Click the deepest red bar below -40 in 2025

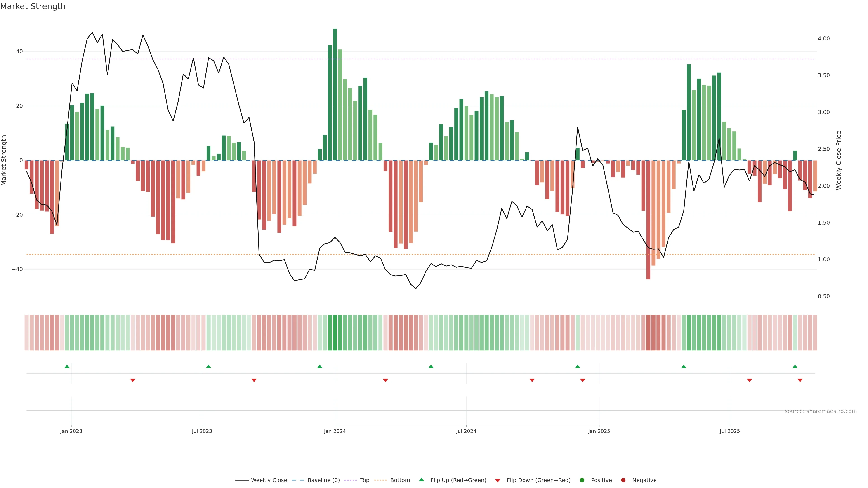pyautogui.click(x=648, y=220)
